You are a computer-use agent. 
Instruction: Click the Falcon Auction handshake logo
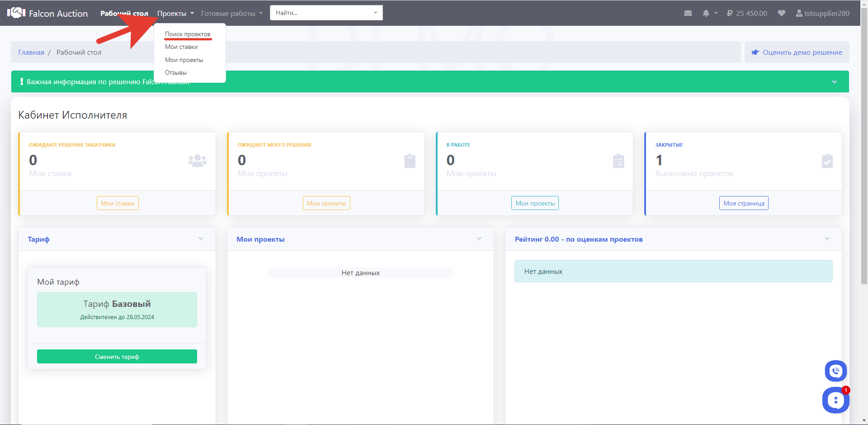16,13
